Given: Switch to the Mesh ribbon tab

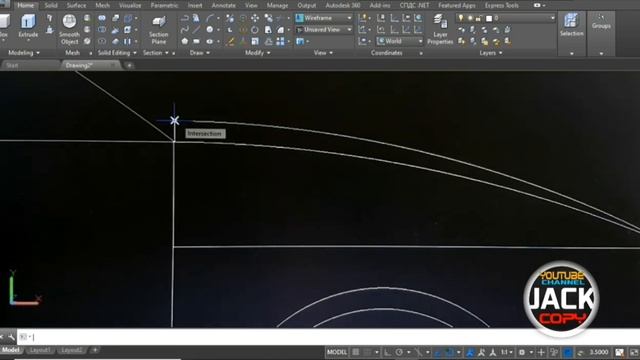Looking at the screenshot, I should point(102,5).
